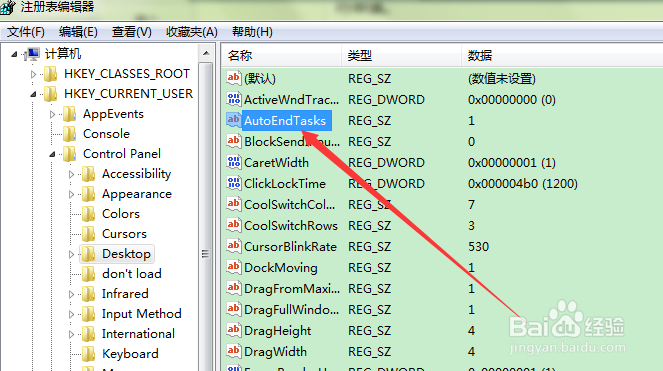Click the ActiveWndTrac... DWORD value icon

click(234, 99)
